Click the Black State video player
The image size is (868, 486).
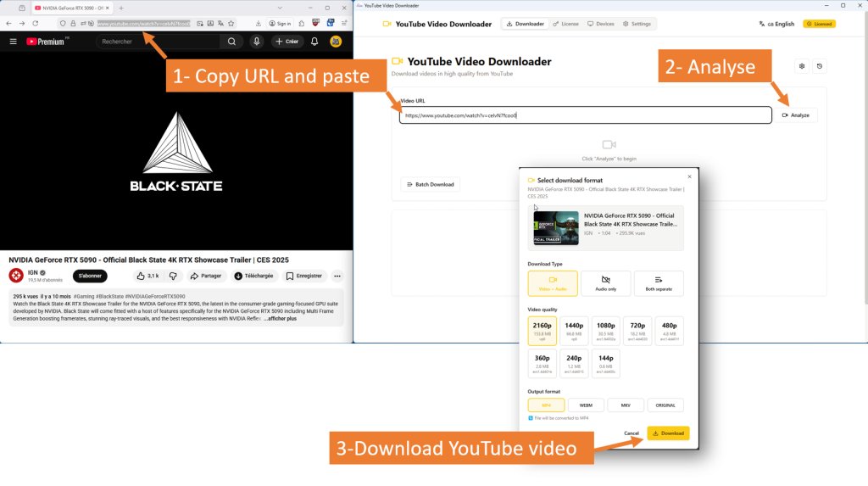tap(176, 151)
